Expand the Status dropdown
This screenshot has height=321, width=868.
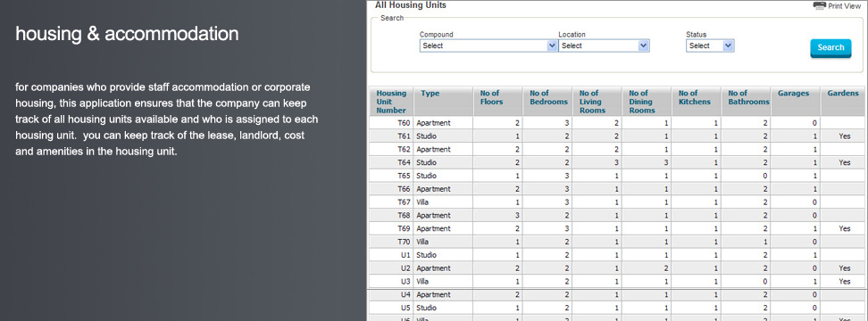click(710, 45)
